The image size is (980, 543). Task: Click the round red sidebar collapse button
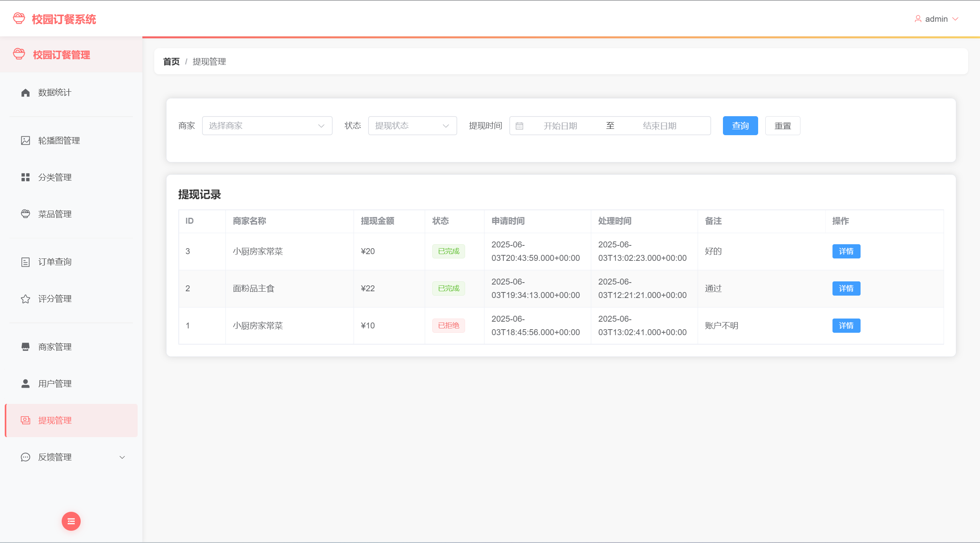coord(71,521)
